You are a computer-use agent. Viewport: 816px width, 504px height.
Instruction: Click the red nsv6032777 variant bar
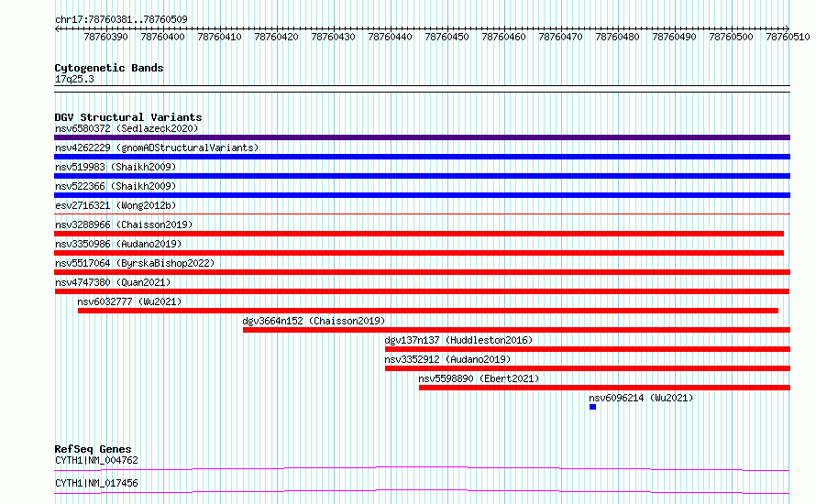point(428,311)
